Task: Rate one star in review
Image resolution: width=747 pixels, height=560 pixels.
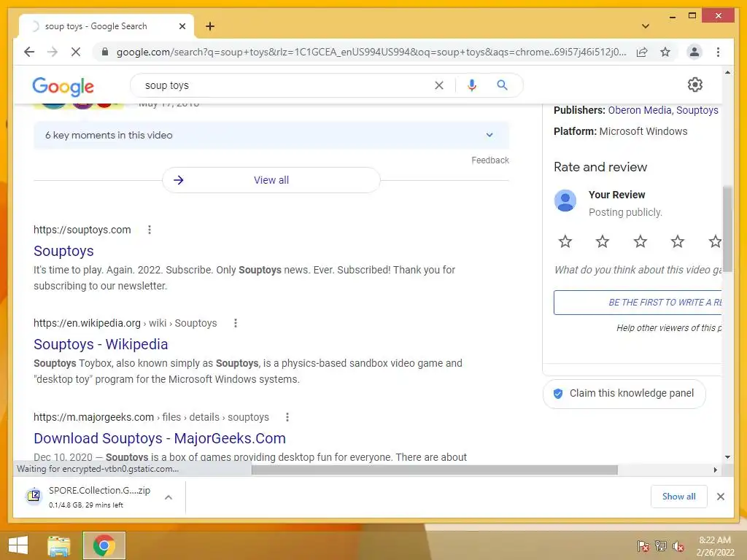Action: (x=565, y=241)
